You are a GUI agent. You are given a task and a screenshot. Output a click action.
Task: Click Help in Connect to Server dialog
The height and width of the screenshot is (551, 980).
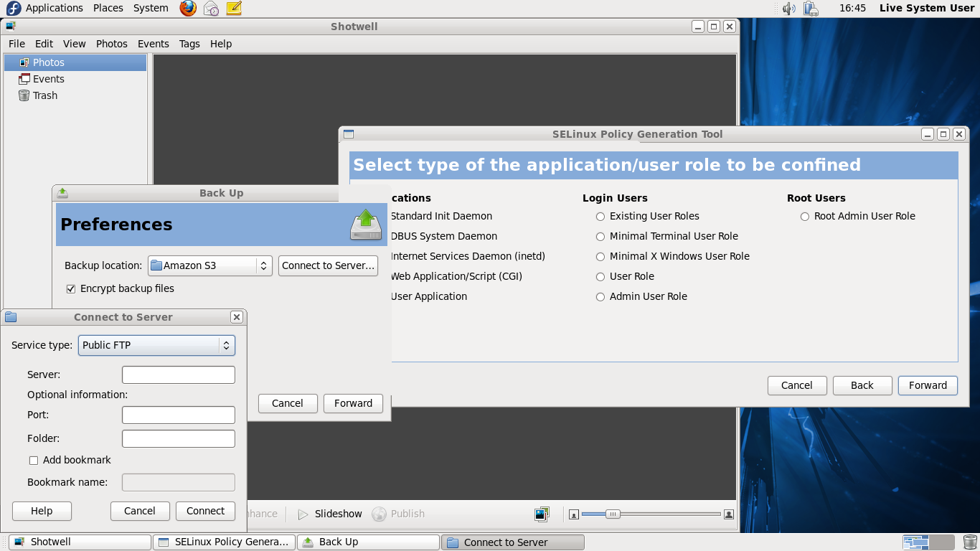point(42,511)
